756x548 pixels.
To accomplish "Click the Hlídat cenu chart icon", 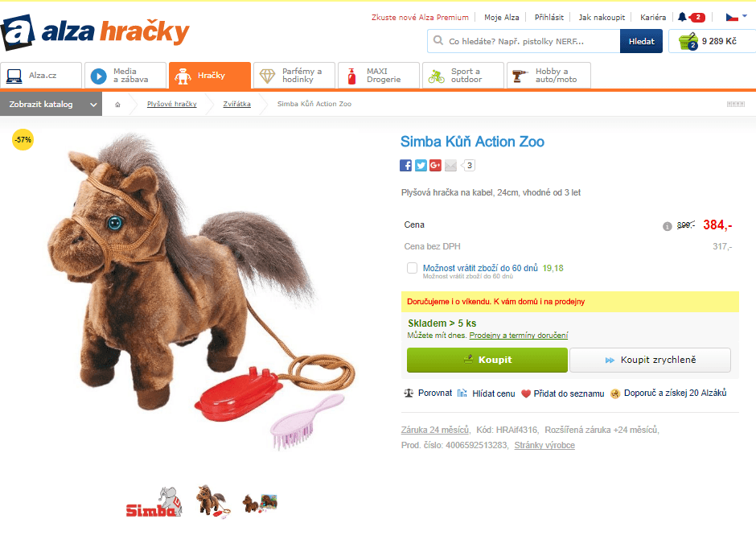I will click(462, 393).
